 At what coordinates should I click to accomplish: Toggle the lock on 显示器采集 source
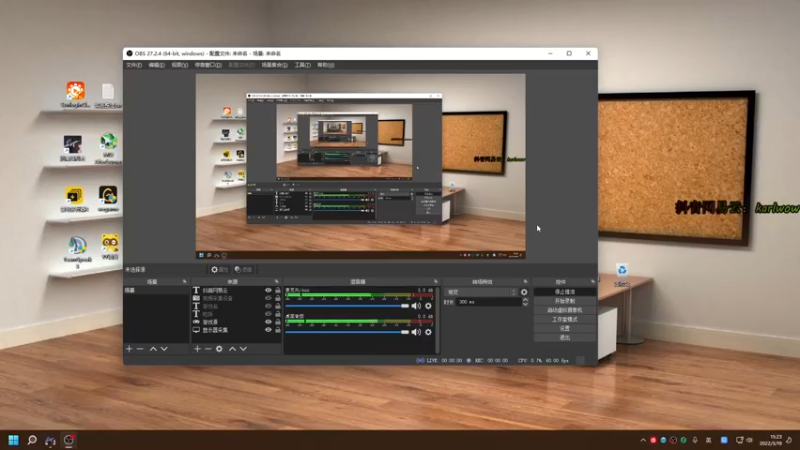tap(278, 330)
